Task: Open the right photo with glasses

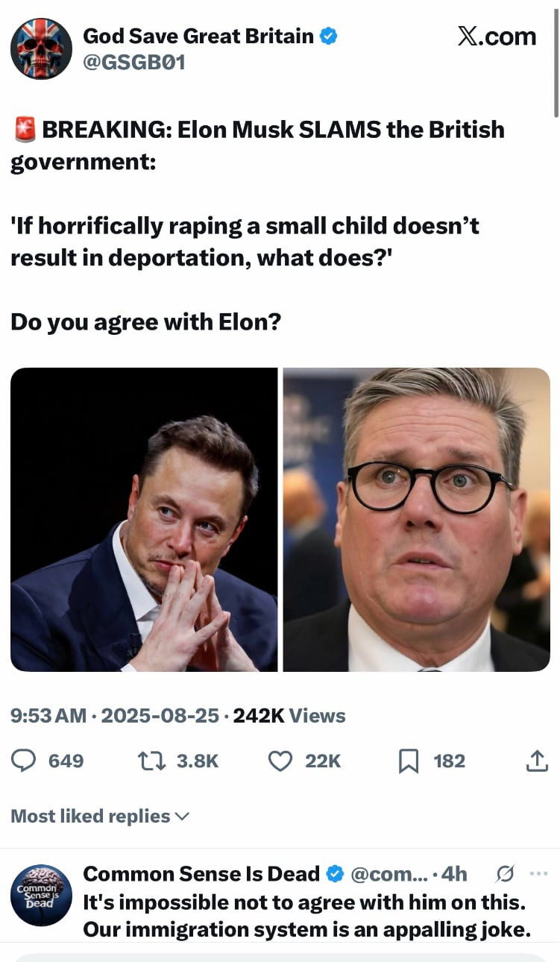Action: point(417,520)
